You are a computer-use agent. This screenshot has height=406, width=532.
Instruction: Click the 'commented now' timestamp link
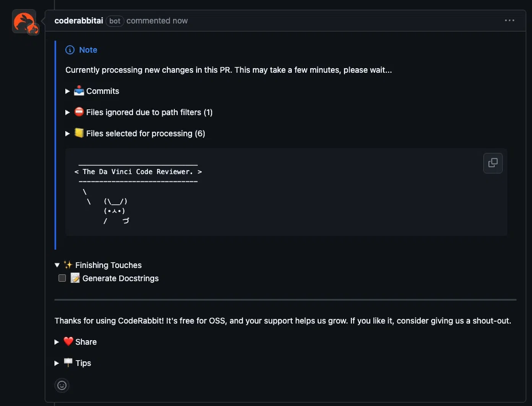point(157,21)
